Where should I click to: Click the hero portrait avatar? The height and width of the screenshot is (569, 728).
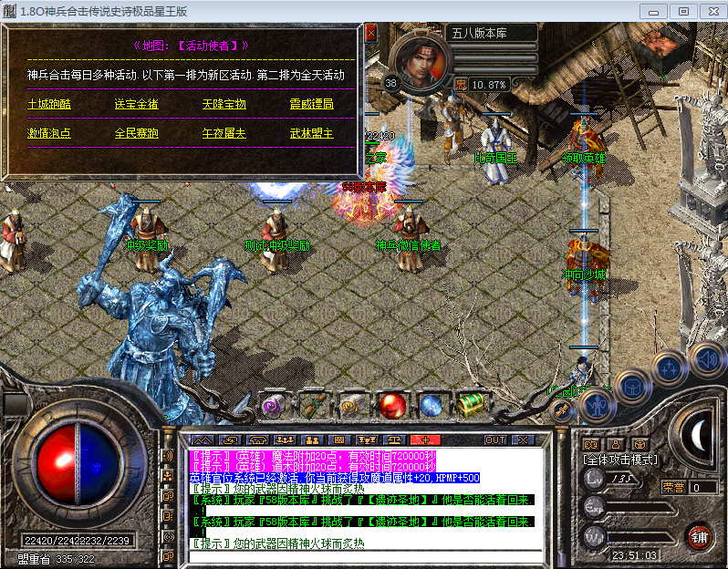point(421,61)
